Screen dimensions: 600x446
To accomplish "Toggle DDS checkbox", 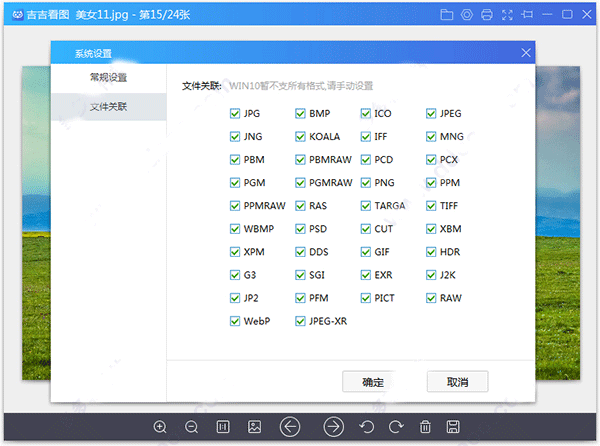I will point(300,252).
